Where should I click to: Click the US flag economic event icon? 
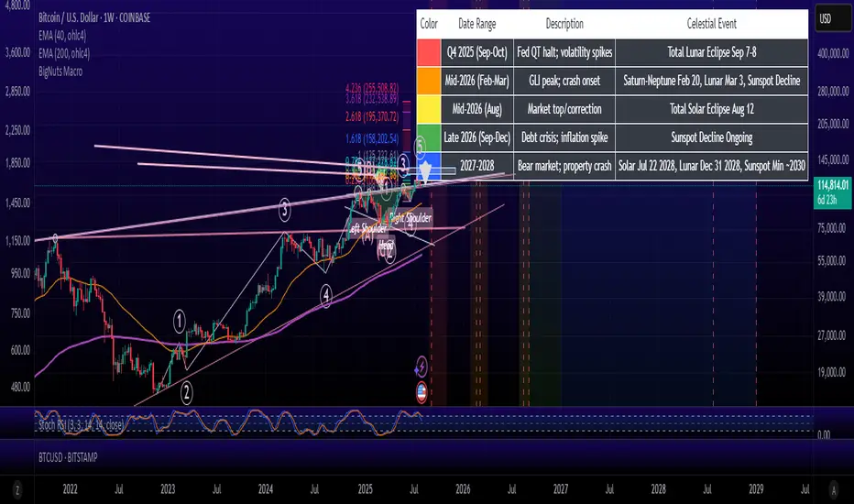tap(422, 392)
